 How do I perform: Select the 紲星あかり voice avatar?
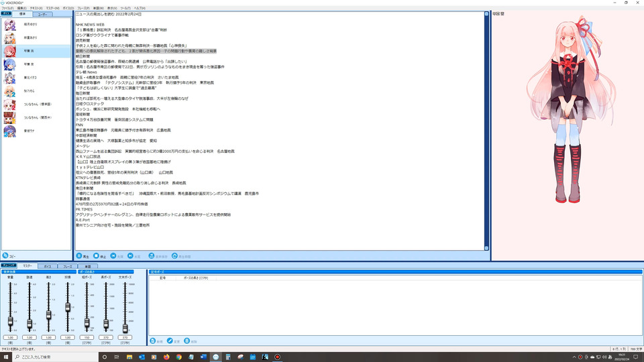[9, 38]
